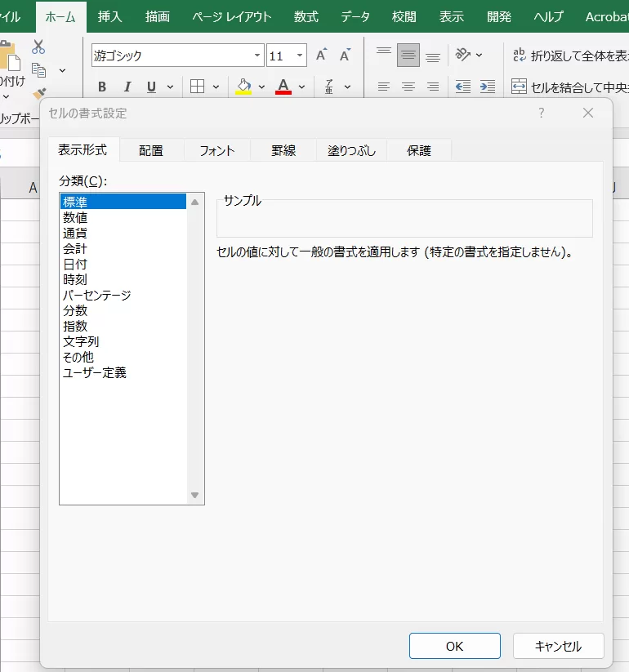Open the font size dropdown
The image size is (629, 672).
click(x=300, y=56)
